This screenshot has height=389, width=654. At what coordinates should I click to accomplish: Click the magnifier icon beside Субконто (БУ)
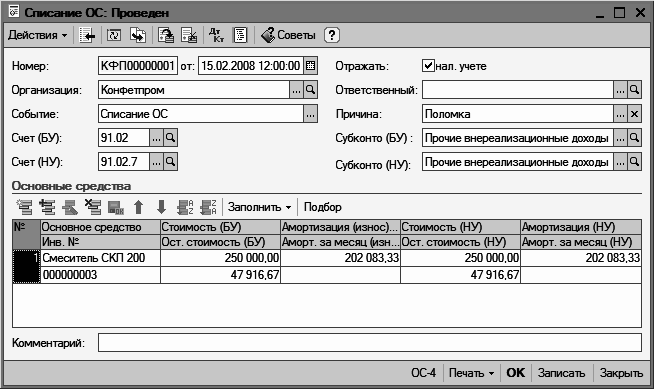coord(634,138)
